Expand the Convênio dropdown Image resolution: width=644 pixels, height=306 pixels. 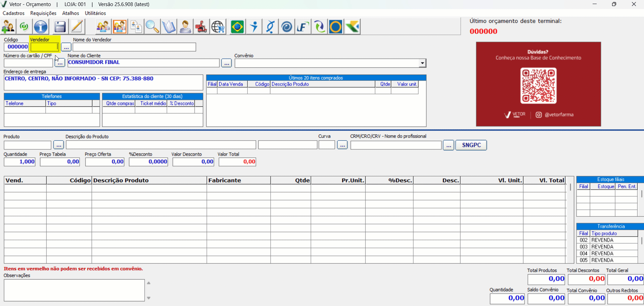coord(422,63)
